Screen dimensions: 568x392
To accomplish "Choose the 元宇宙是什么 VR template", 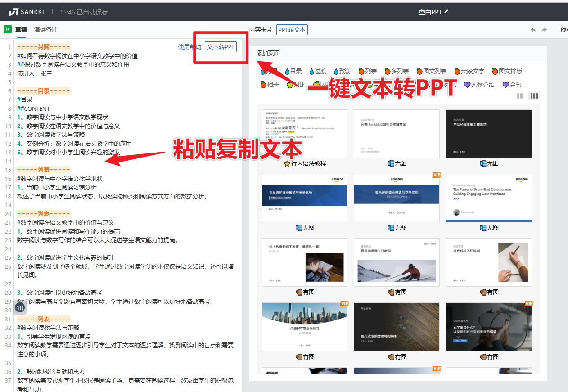I will (x=489, y=327).
